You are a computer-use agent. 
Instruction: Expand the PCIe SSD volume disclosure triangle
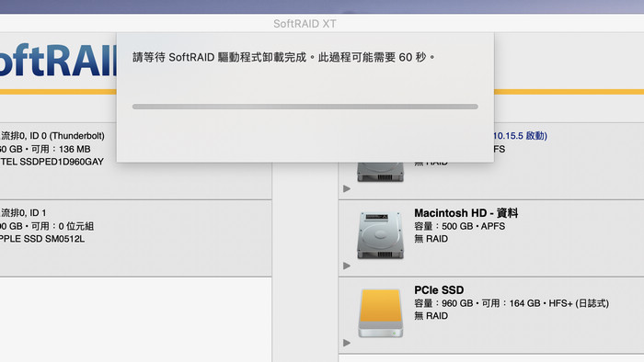[347, 343]
